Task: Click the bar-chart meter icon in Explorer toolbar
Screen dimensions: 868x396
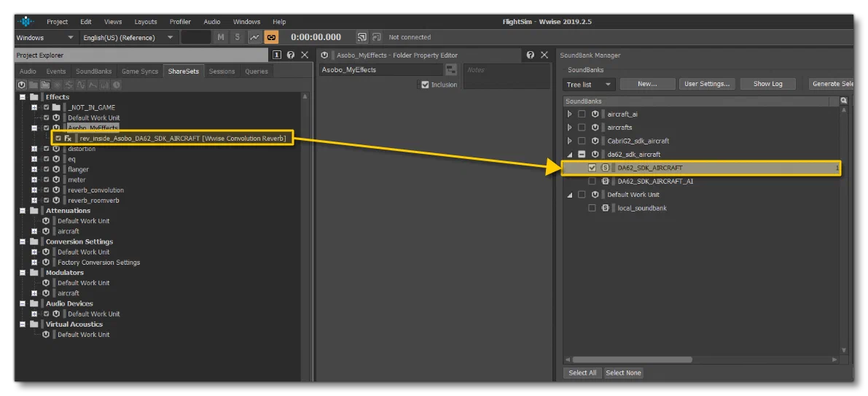Action: point(105,85)
